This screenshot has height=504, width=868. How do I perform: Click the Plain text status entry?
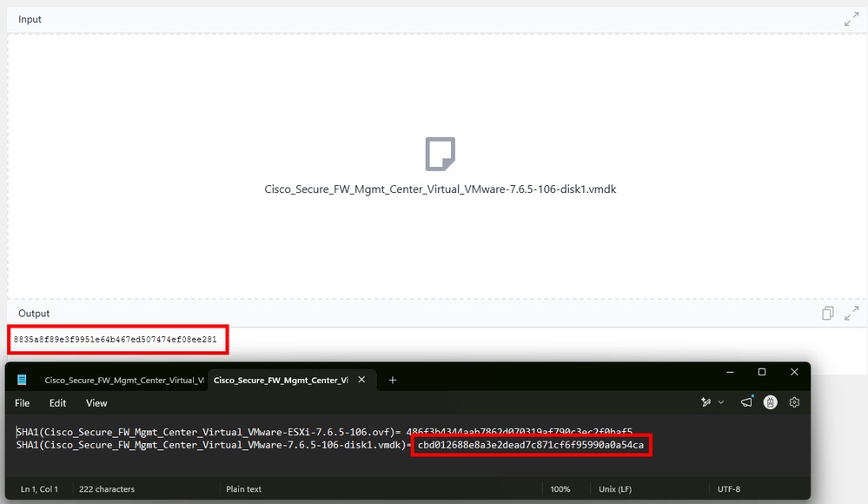[243, 489]
